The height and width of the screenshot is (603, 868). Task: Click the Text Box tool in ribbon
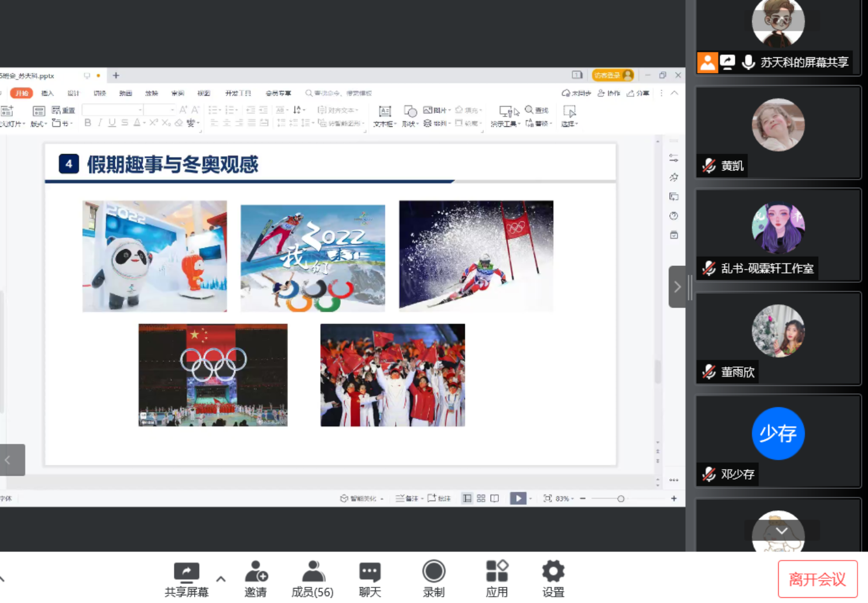[x=384, y=116]
